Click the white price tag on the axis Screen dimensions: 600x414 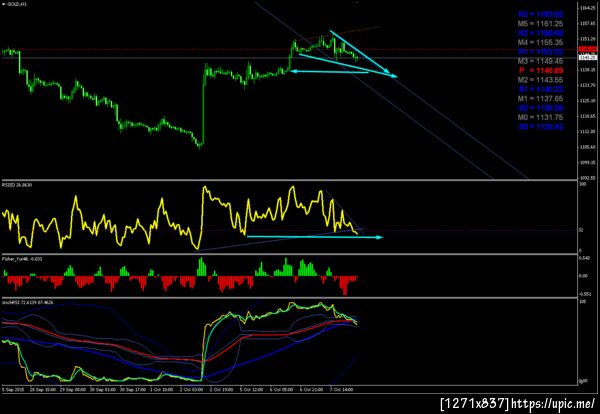(x=588, y=57)
